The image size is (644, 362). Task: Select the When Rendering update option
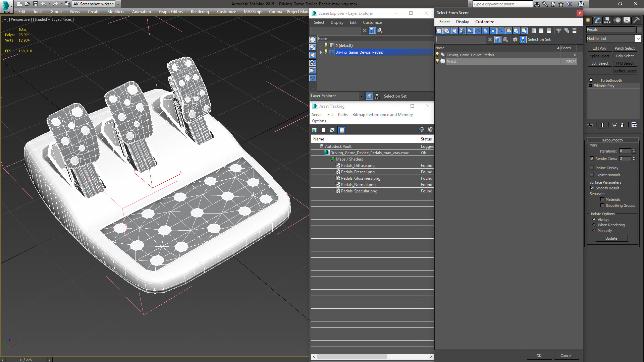594,225
